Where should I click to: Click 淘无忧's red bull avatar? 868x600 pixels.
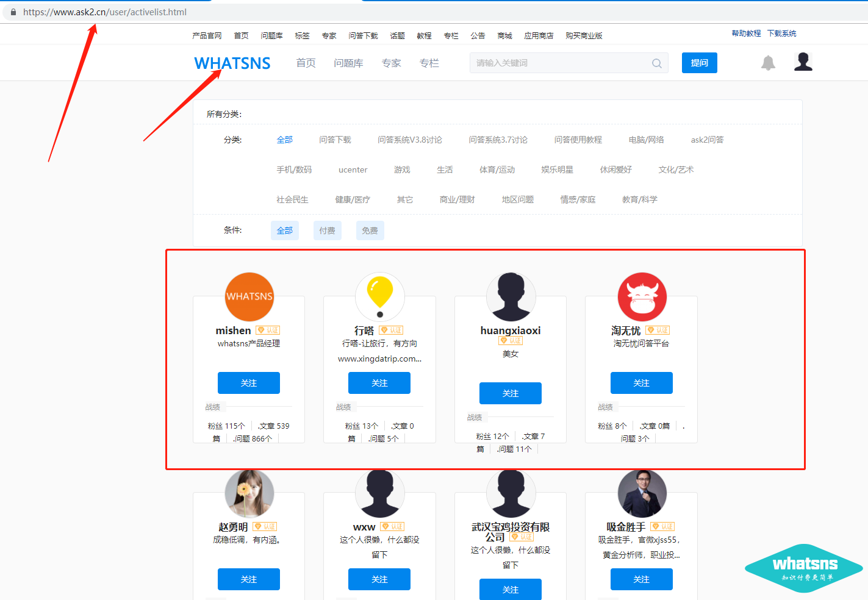pos(642,297)
